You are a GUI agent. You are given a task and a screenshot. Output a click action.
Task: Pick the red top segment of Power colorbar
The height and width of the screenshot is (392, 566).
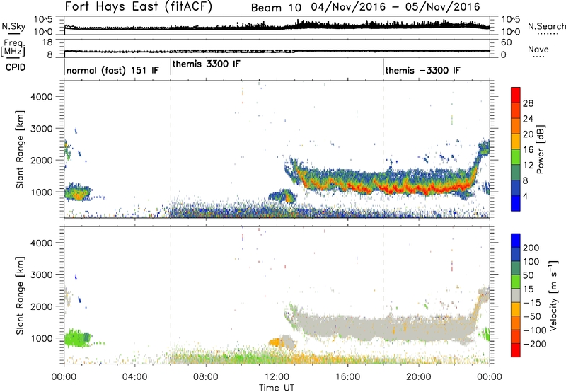tap(516, 96)
